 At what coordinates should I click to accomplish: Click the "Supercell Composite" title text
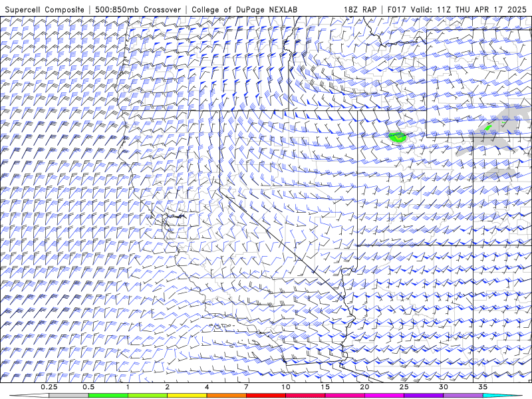(45, 9)
